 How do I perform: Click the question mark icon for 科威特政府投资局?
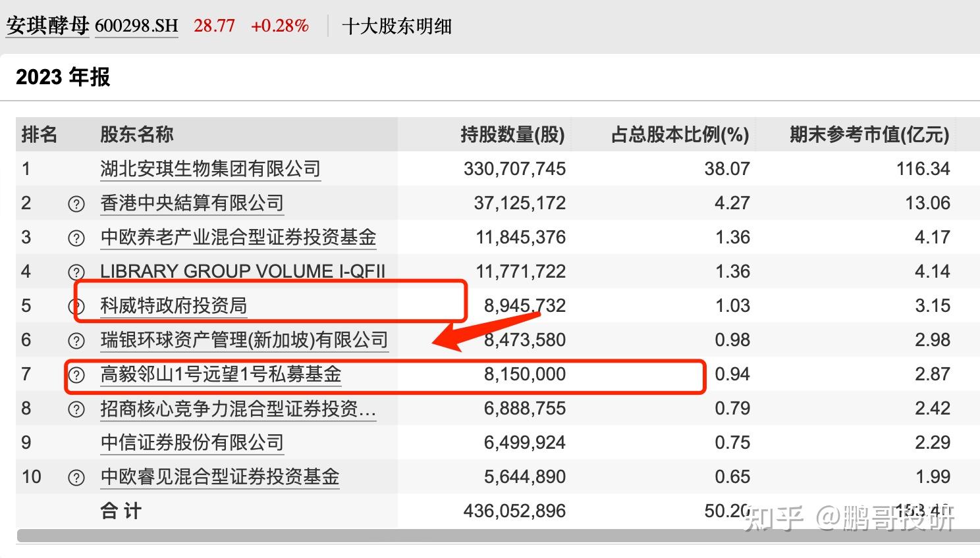(76, 305)
